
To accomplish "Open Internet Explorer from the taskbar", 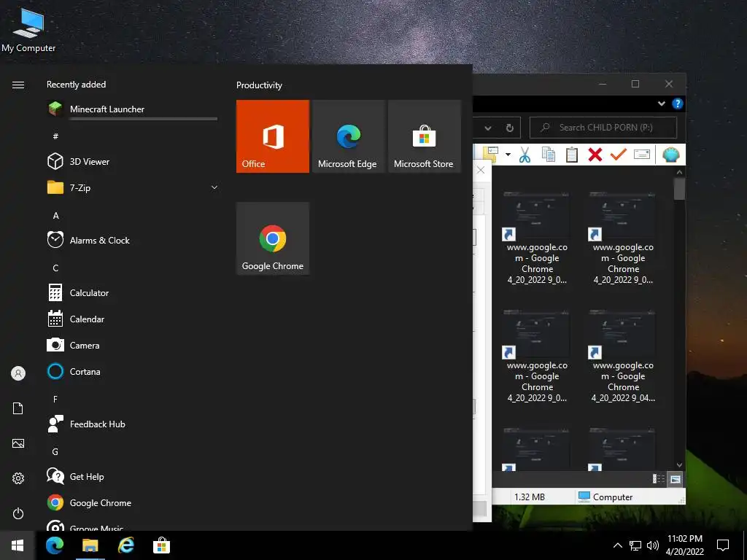I will coord(125,545).
